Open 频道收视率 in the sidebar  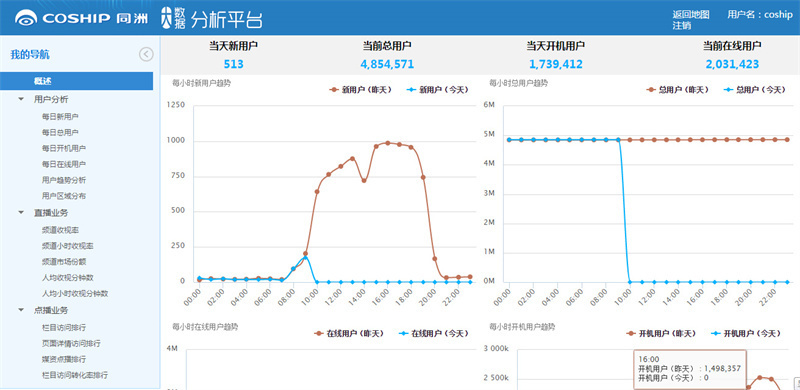60,230
